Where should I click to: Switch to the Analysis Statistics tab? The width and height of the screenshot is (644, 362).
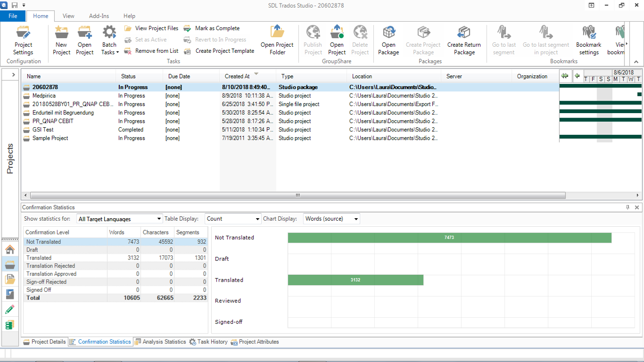(x=160, y=342)
